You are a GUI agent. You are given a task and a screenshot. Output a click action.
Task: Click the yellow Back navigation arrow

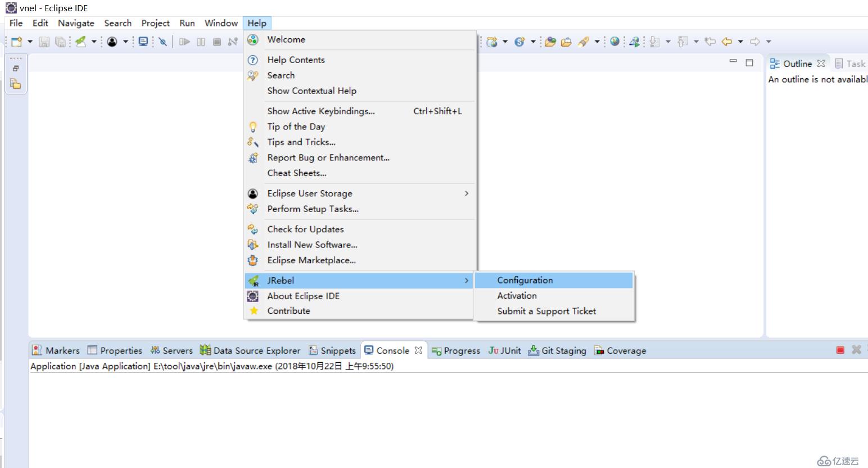(x=727, y=42)
